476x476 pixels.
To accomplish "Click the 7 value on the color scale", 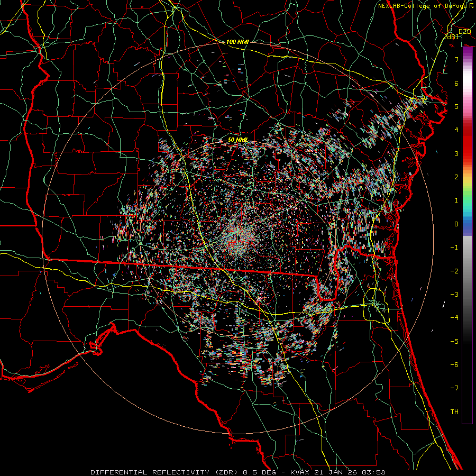I will click(x=456, y=59).
